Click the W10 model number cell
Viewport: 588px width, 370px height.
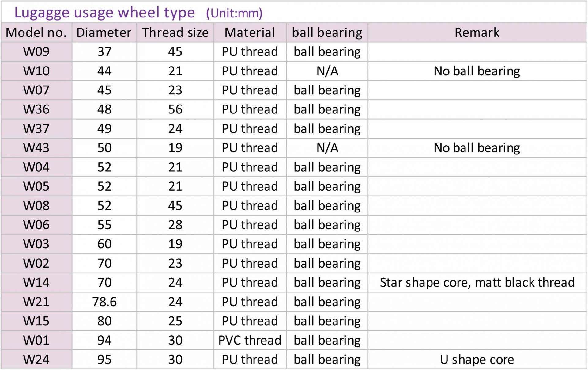coord(36,71)
